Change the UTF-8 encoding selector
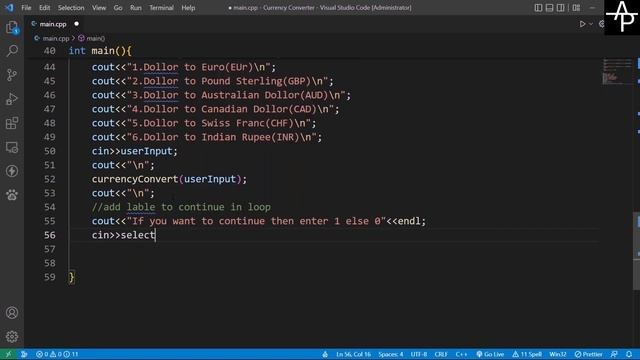This screenshot has height=360, width=640. [419, 354]
